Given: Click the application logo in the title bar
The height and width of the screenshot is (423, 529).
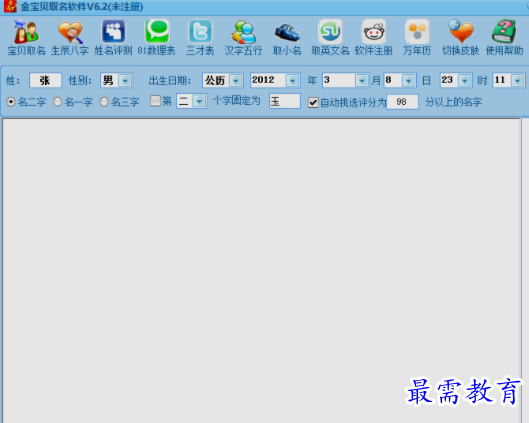Looking at the screenshot, I should (10, 6).
